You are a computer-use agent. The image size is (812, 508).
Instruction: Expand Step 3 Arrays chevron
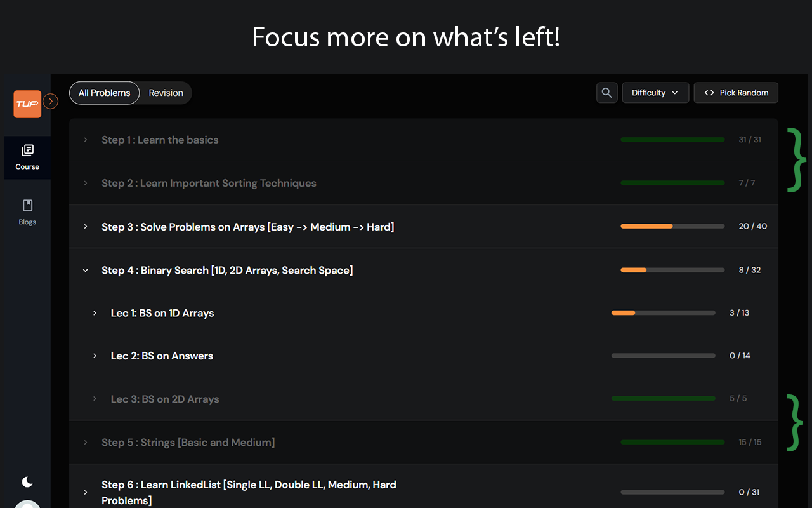tap(86, 227)
